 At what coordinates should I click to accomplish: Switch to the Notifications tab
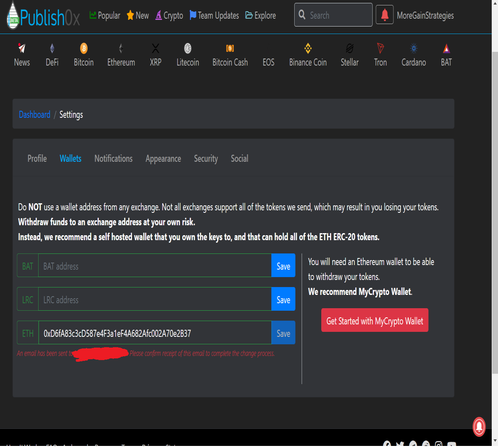point(114,158)
